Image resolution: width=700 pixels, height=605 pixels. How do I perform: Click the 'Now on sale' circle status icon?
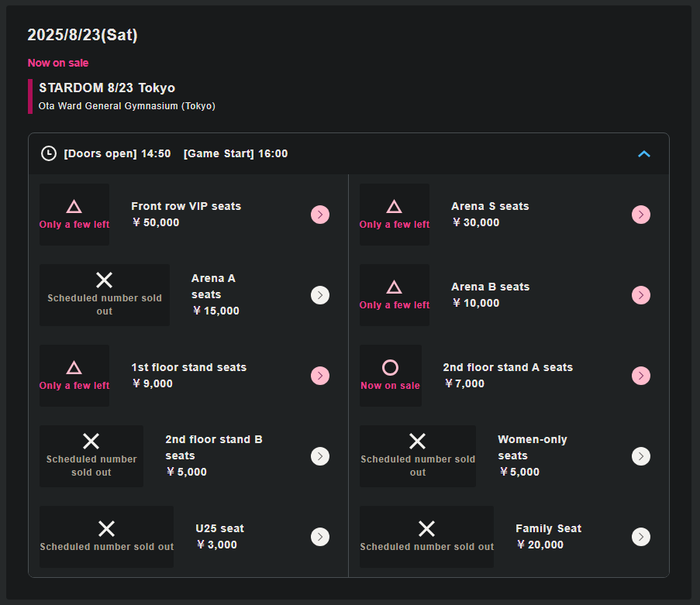tap(390, 368)
